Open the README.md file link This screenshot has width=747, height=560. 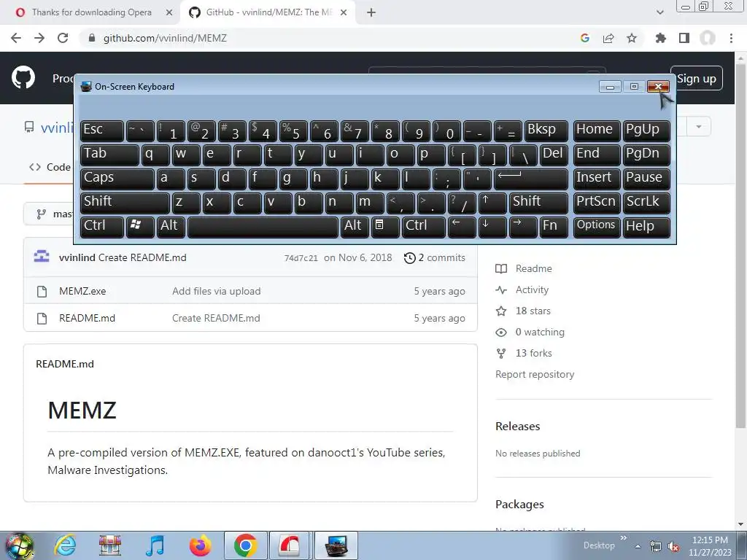[88, 318]
